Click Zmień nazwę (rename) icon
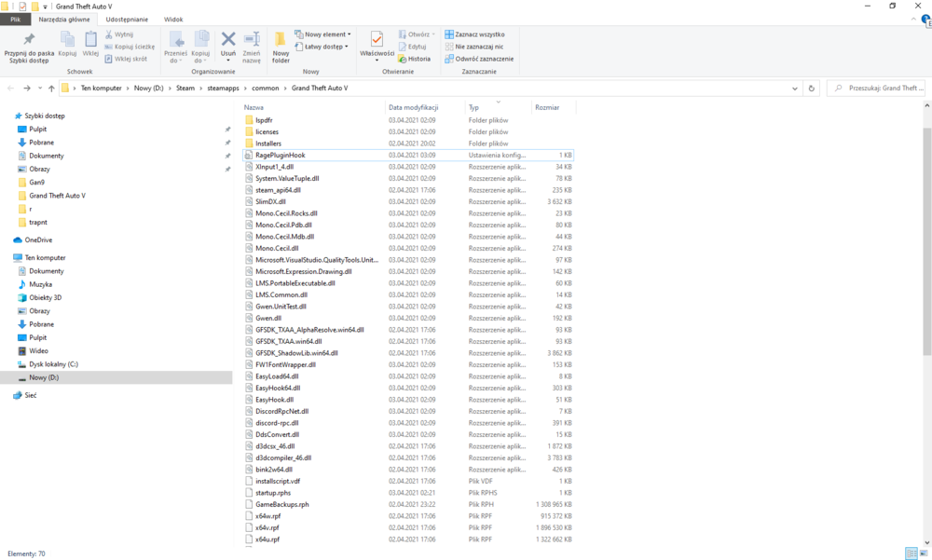 click(252, 48)
